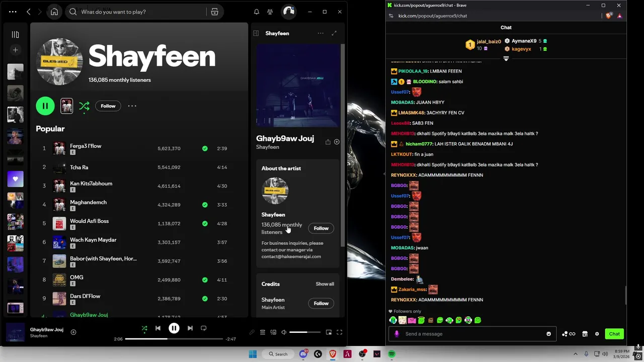Open Brave site settings icon in address bar
Viewport: 644px width, 362px height.
[391, 16]
